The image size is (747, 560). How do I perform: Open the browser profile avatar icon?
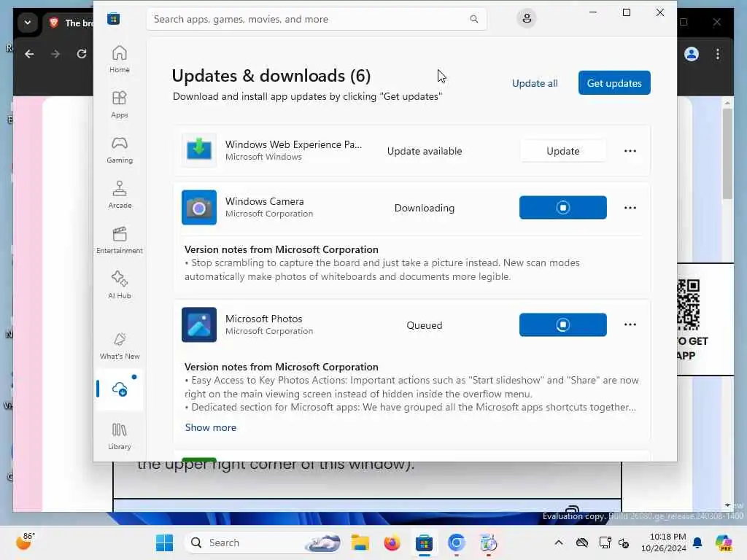click(692, 54)
